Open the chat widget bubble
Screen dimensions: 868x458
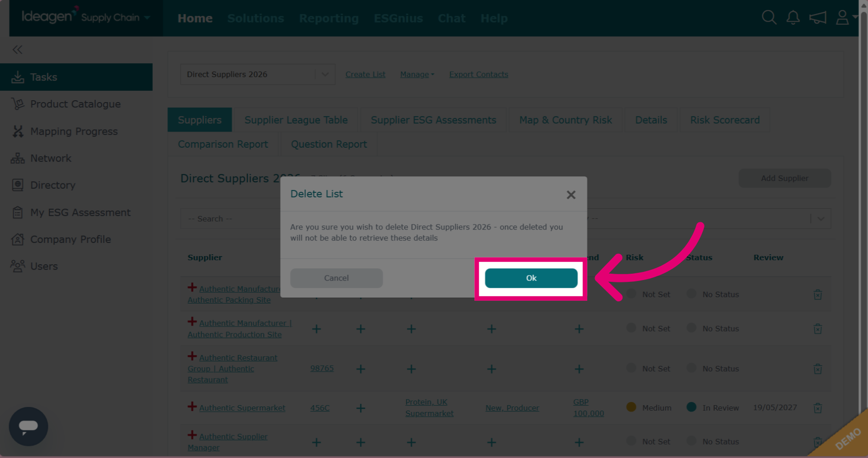(28, 426)
